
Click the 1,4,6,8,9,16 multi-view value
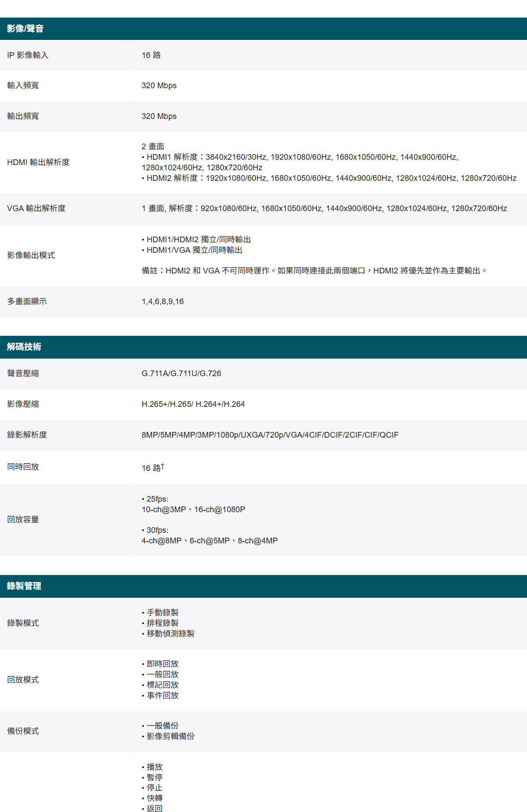[162, 302]
